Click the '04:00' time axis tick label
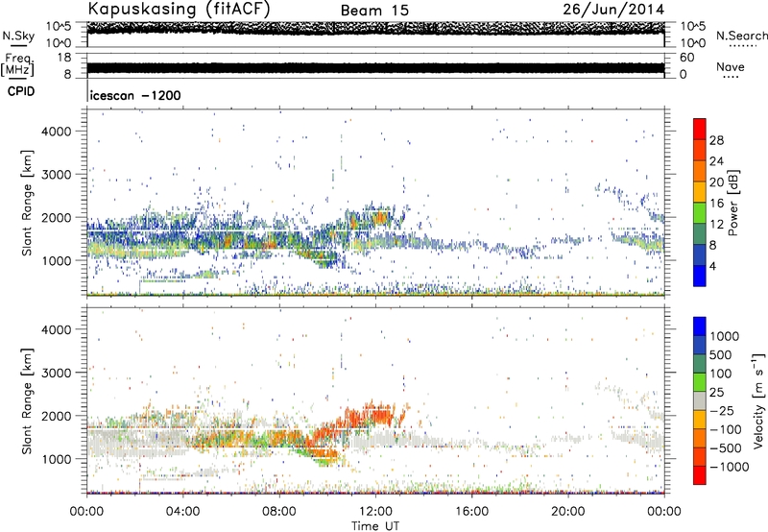 183,512
